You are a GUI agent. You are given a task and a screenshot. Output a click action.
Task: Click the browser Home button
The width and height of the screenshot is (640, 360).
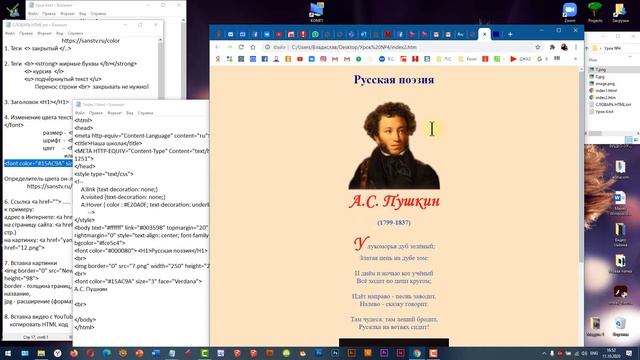(253, 47)
